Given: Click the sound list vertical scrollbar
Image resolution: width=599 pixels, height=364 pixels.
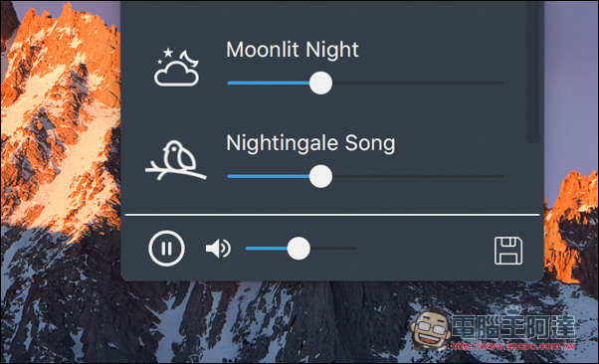Looking at the screenshot, I should 531,72.
